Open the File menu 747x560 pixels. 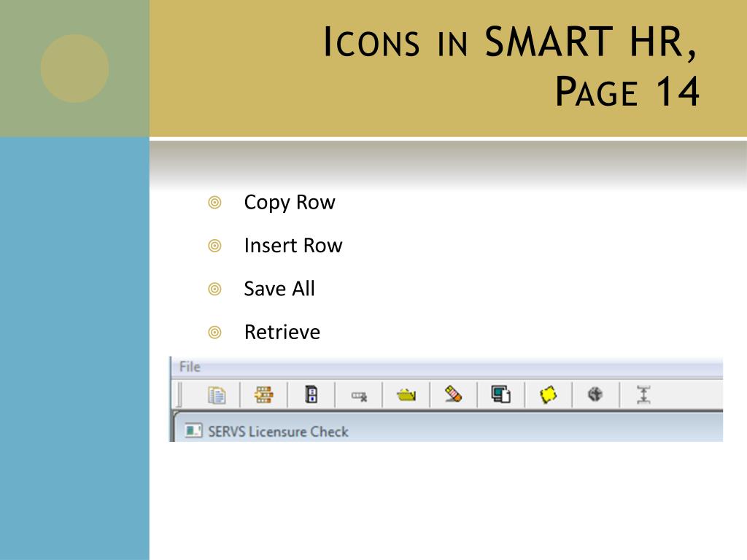(x=190, y=367)
